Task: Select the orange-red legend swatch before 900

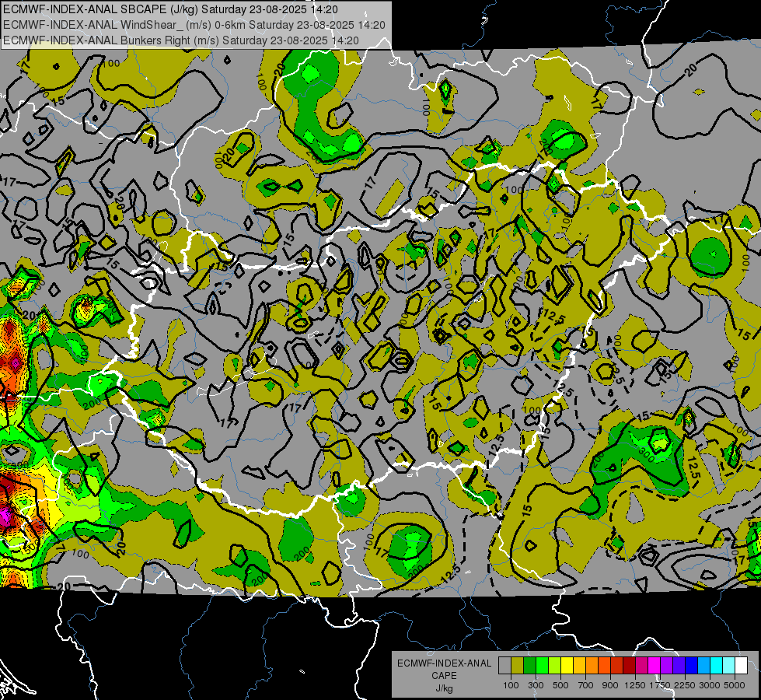Action: pos(604,665)
